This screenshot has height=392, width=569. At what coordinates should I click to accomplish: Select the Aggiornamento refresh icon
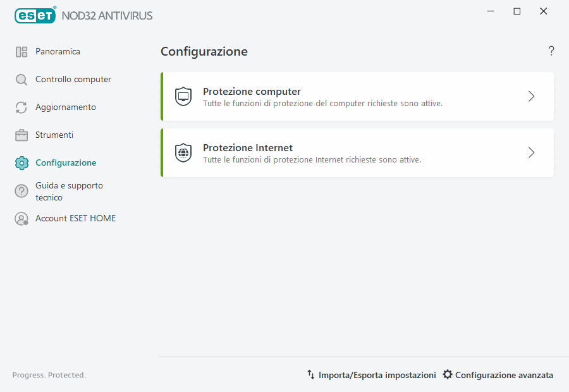[21, 107]
